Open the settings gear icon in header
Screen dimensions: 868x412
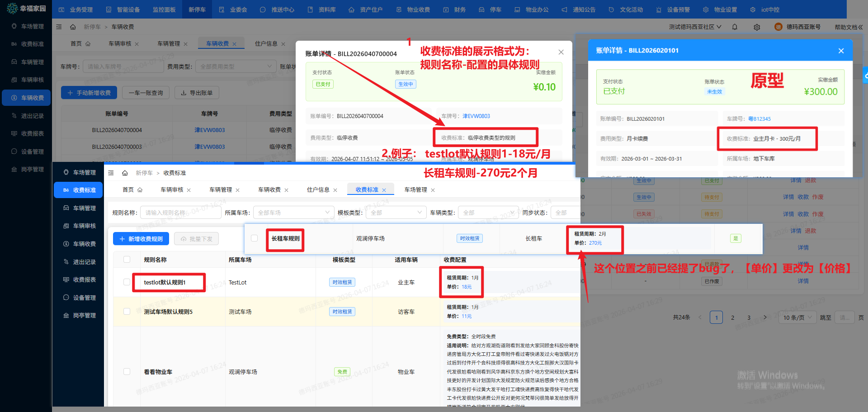click(757, 27)
